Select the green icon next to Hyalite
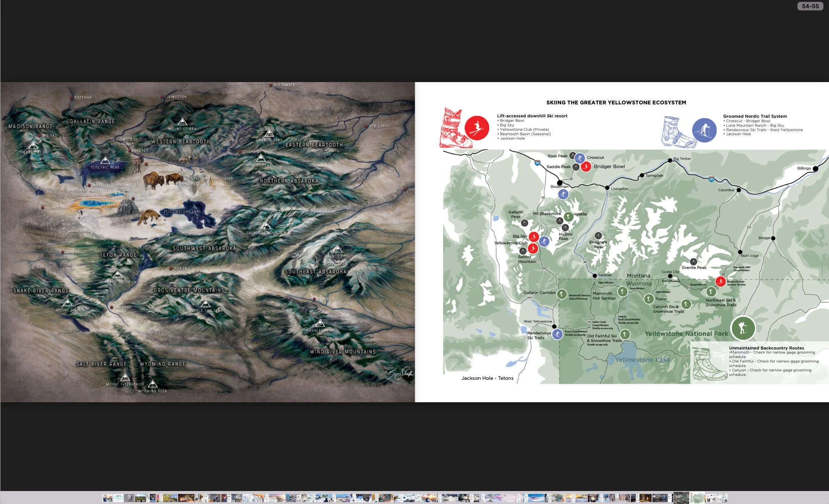 [568, 217]
